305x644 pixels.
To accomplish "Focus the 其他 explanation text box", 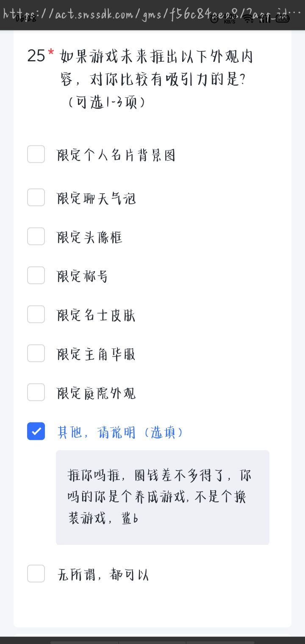I will point(163,497).
